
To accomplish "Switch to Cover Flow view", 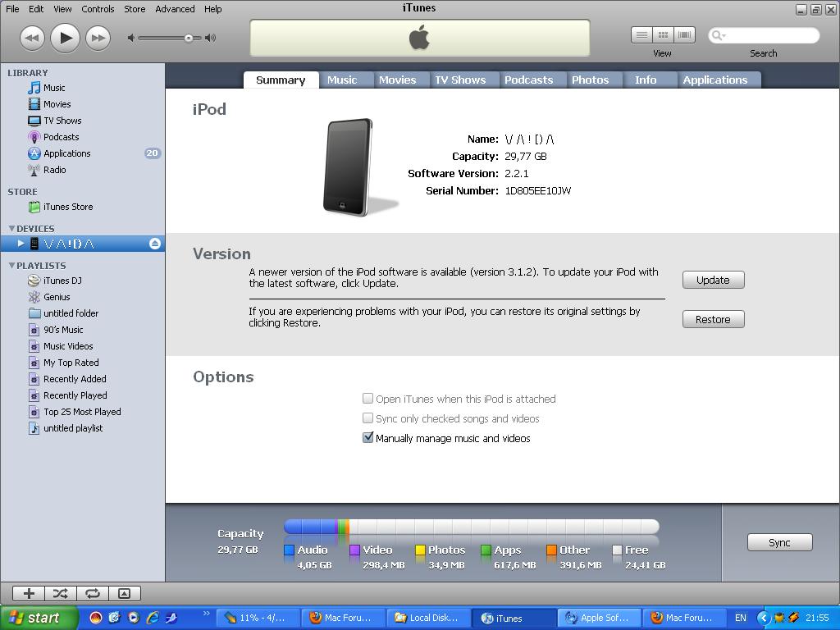I will point(685,34).
